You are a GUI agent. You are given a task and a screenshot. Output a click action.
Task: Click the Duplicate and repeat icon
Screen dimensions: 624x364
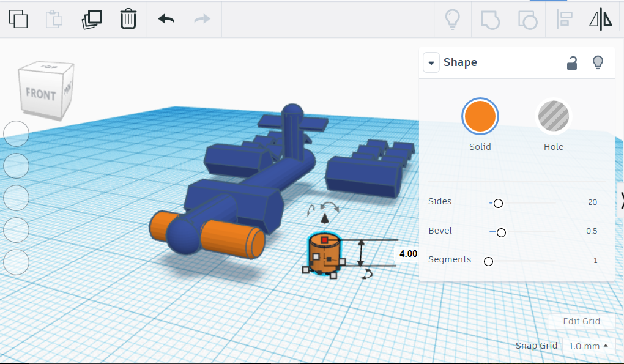(x=92, y=19)
